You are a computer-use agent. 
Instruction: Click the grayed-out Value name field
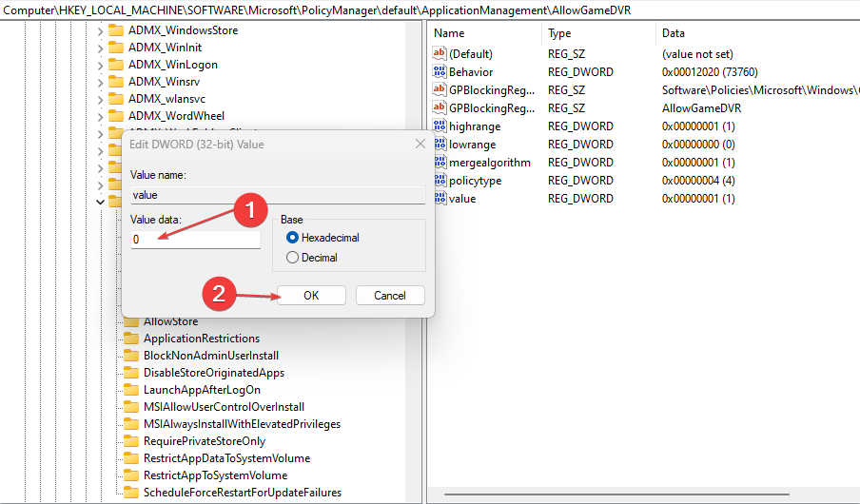pos(278,195)
